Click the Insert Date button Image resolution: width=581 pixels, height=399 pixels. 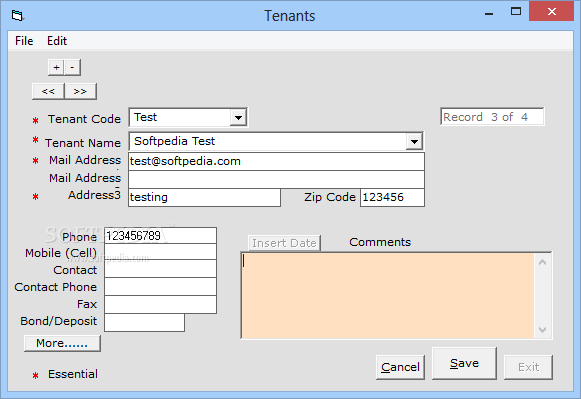(284, 243)
